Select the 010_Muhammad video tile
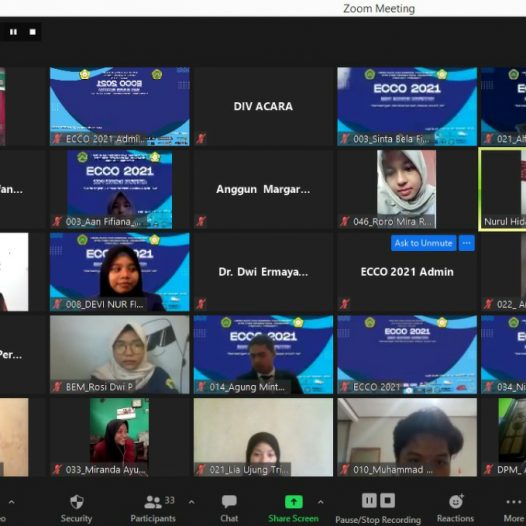 point(407,437)
